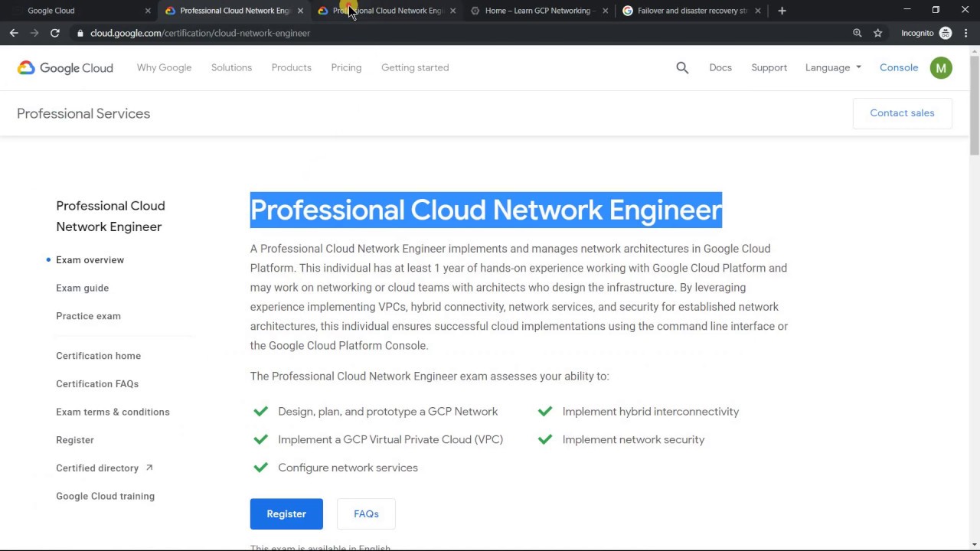Viewport: 980px width, 551px height.
Task: Click 'Implement hybrid interconnectivity' text
Action: 651,412
